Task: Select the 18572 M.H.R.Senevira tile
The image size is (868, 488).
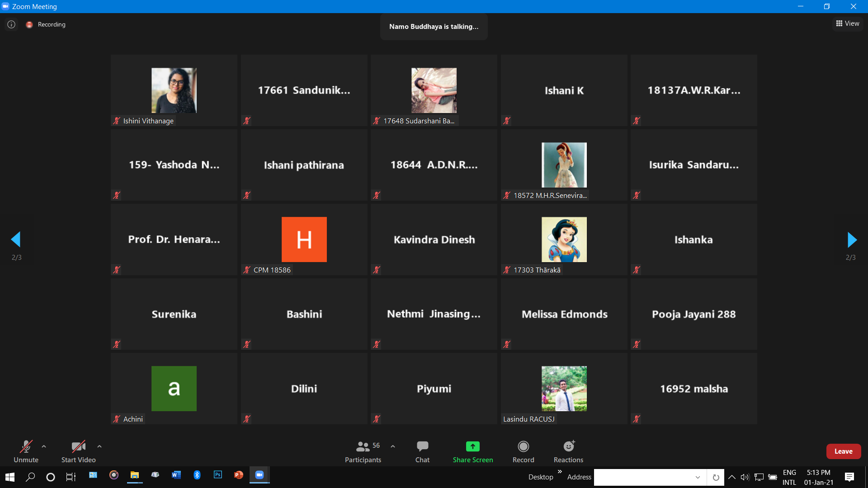Action: (564, 165)
